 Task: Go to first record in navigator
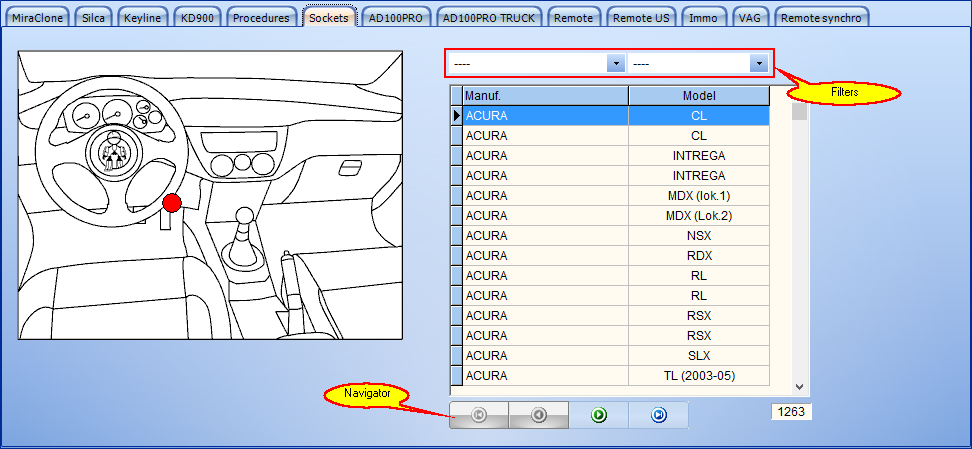click(x=479, y=415)
